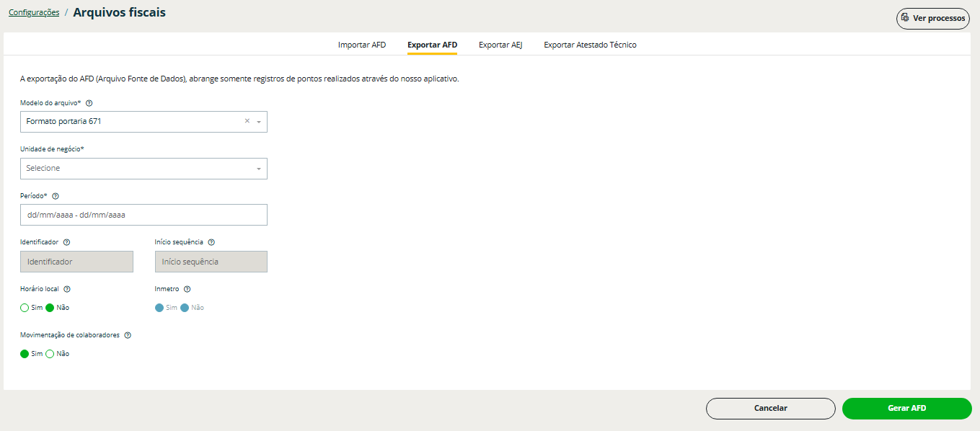Expand the Unidade de negócio dropdown
The height and width of the screenshot is (431, 980).
[259, 169]
